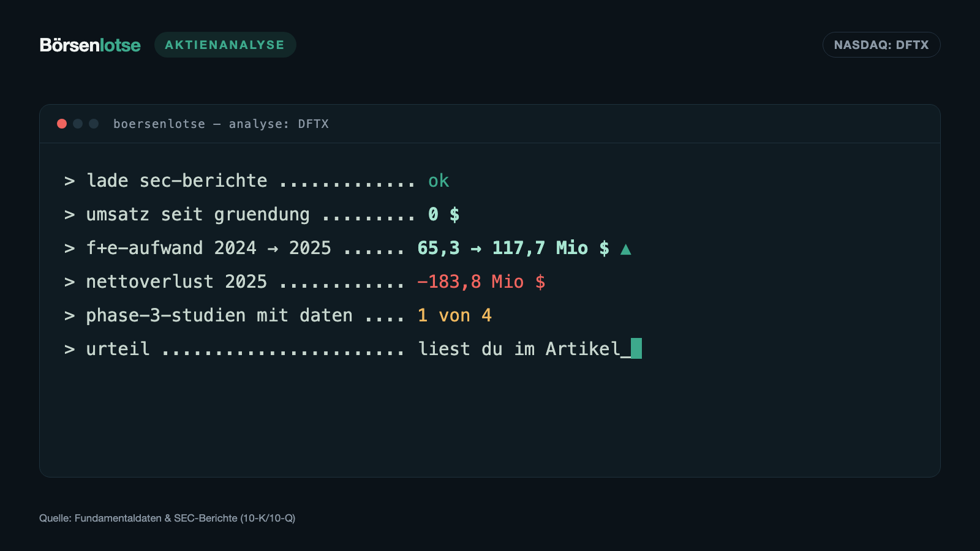
Task: Click 'liest du im Artikel' text
Action: pos(519,349)
